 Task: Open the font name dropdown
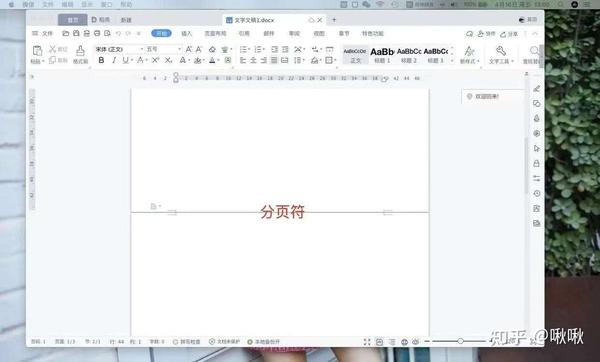coord(119,49)
